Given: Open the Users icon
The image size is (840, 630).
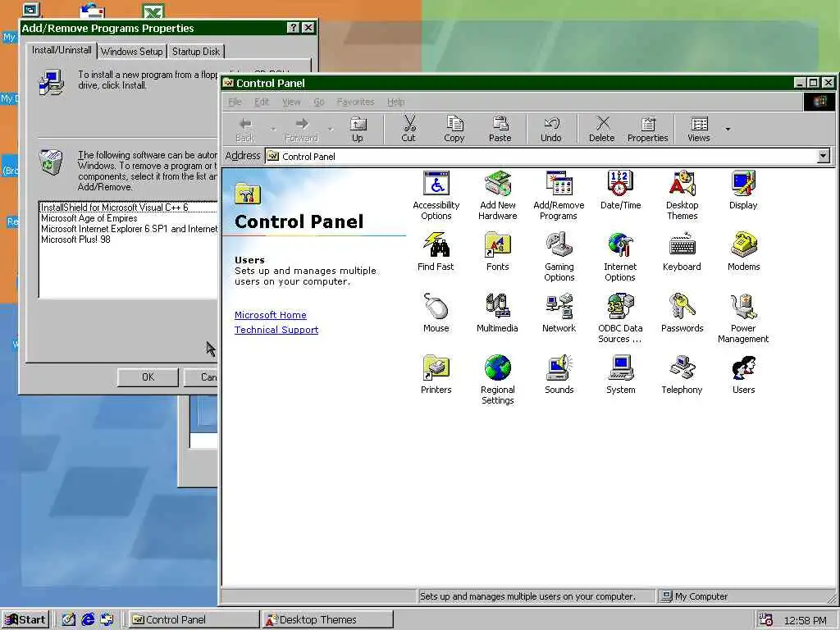Looking at the screenshot, I should (743, 375).
